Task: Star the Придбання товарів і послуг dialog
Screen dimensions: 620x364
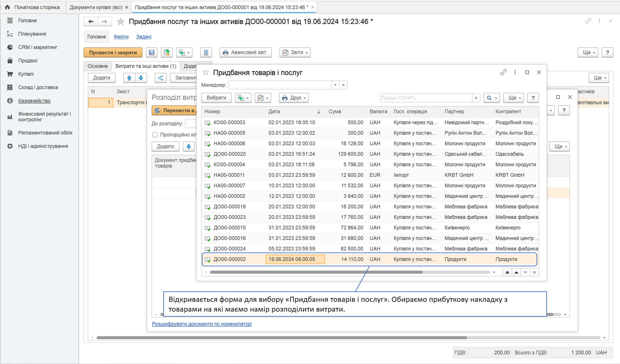Action: tap(206, 72)
